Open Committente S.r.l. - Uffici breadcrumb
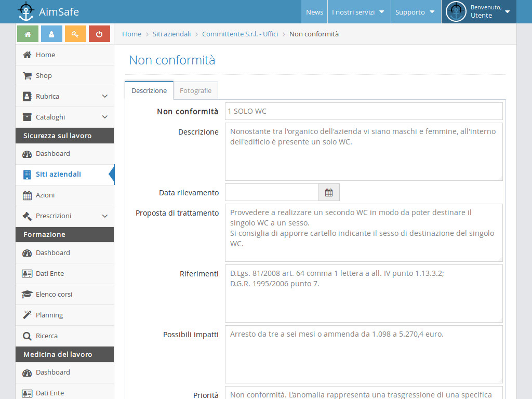The image size is (532, 399). (240, 34)
